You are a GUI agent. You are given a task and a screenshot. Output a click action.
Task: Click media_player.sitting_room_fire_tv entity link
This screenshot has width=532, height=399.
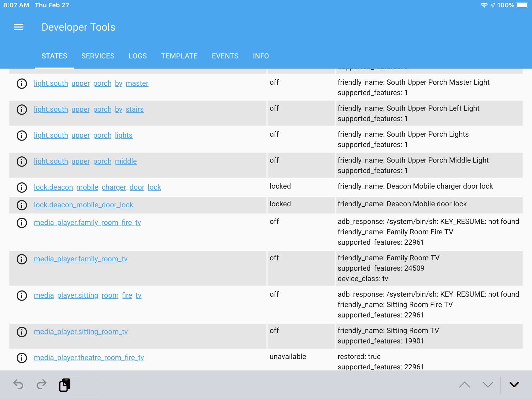point(88,295)
